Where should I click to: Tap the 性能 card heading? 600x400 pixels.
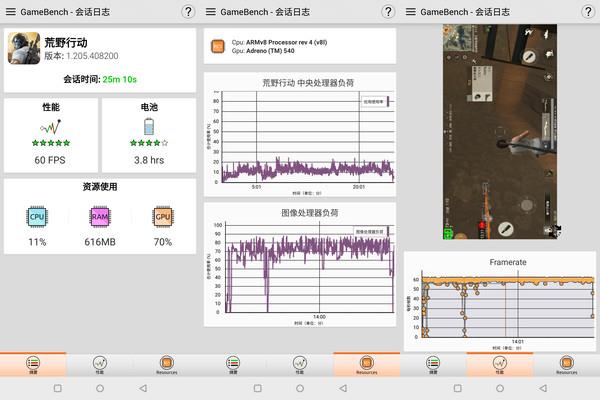pyautogui.click(x=51, y=107)
